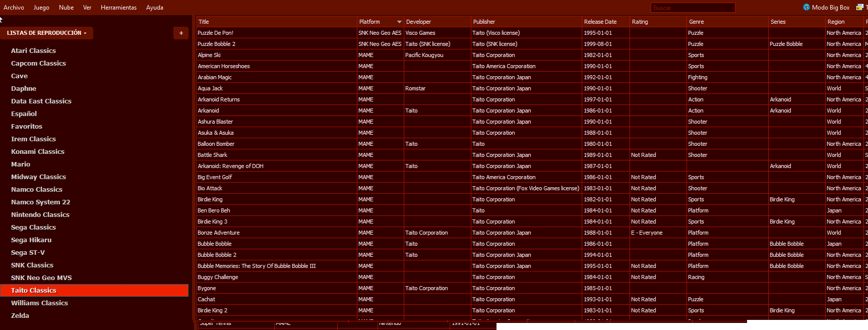Switch to Modo Big Box
The width and height of the screenshot is (868, 330).
[831, 8]
